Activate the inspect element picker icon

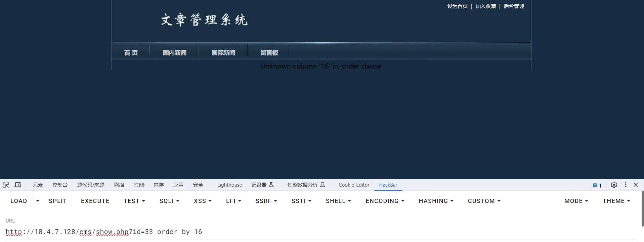6,185
